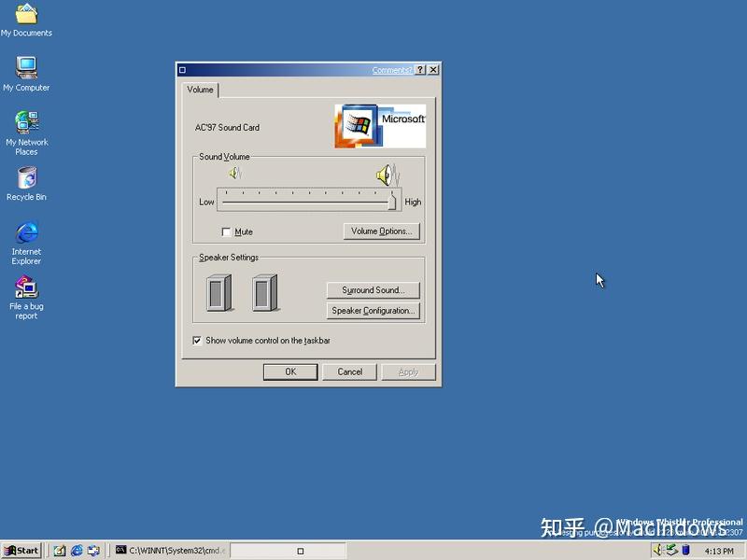The width and height of the screenshot is (747, 560).
Task: Switch to the Volume tab
Action: point(200,90)
